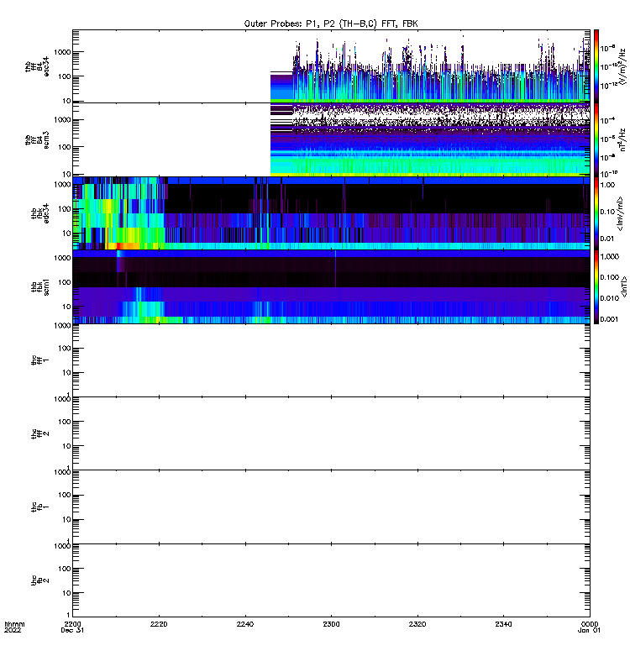The width and height of the screenshot is (630, 672).
Task: Click inside the thb fbk scm1 filter bank panel
Action: click(x=331, y=286)
